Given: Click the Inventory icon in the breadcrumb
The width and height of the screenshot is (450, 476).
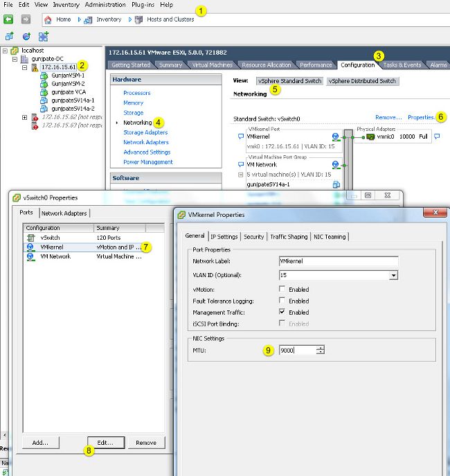Looking at the screenshot, I should pos(88,20).
